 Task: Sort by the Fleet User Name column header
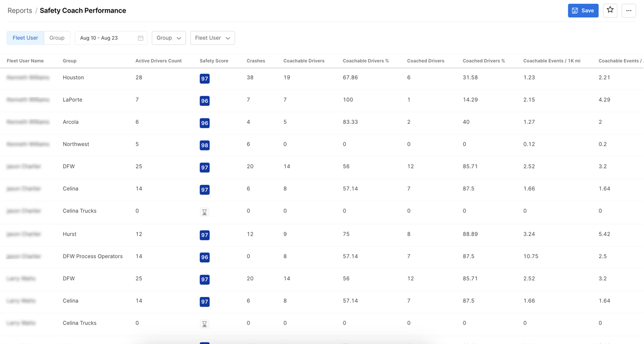[25, 61]
